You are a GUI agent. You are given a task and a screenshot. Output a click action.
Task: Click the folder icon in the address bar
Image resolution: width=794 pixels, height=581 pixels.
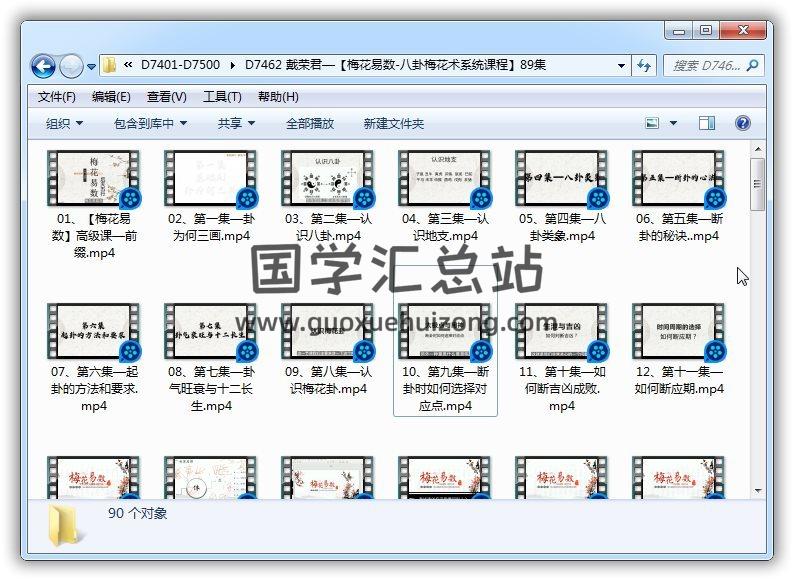109,65
